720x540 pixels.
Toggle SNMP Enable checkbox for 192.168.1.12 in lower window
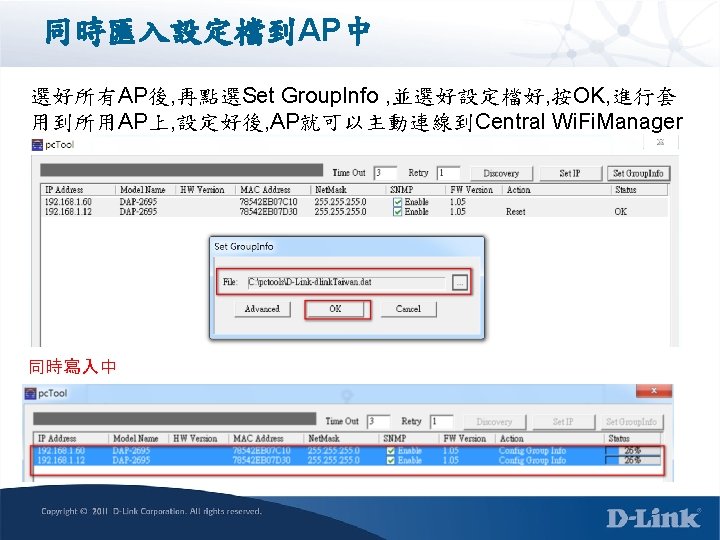(x=390, y=461)
